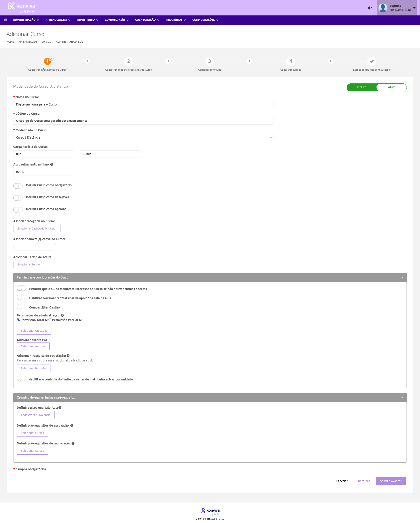Screen dimensions: 420x523
Task: Click step 1 orange circle icon
Action: coord(47,61)
